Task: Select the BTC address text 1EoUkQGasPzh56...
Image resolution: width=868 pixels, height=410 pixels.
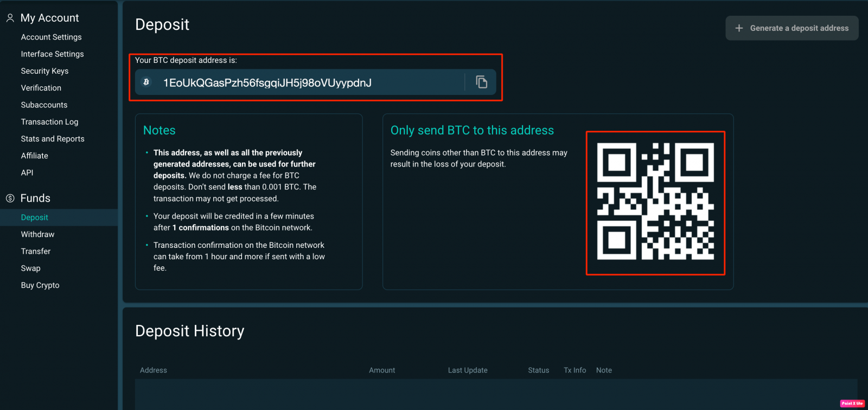Action: click(x=267, y=82)
